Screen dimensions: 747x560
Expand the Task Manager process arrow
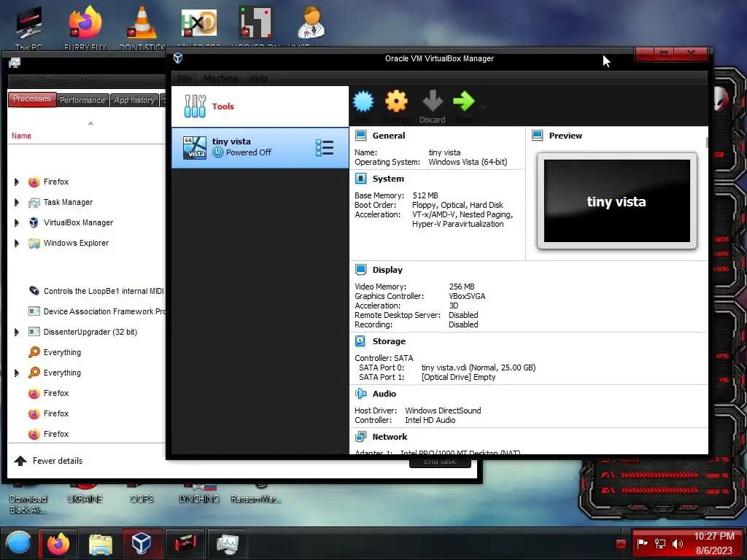click(17, 203)
